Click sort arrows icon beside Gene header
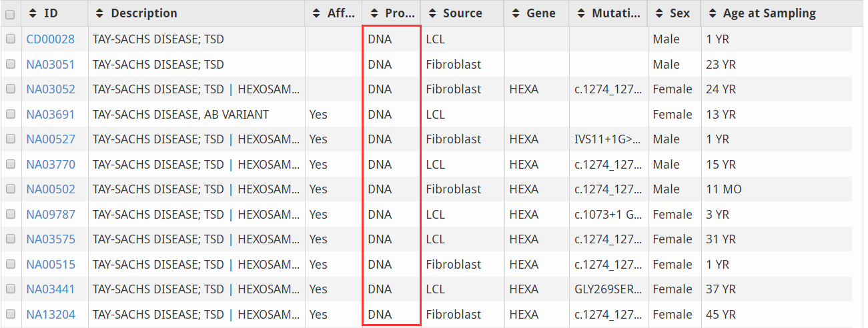The width and height of the screenshot is (868, 328). (x=516, y=13)
